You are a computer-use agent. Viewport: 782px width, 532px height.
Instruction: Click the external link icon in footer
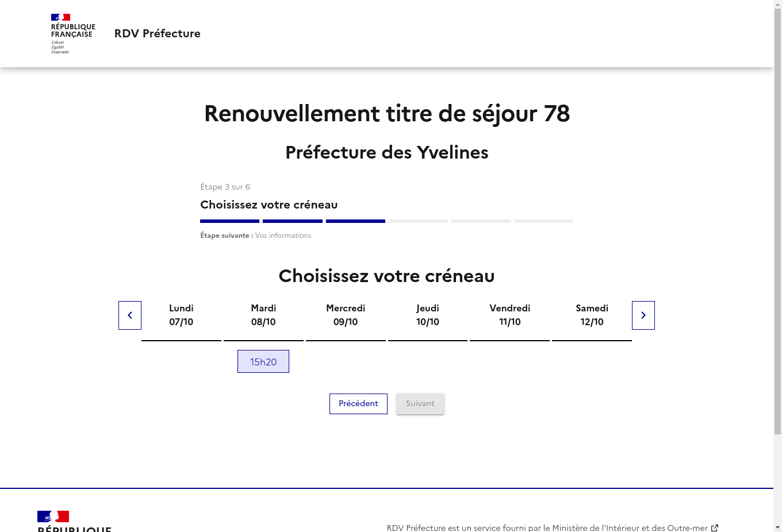715,527
